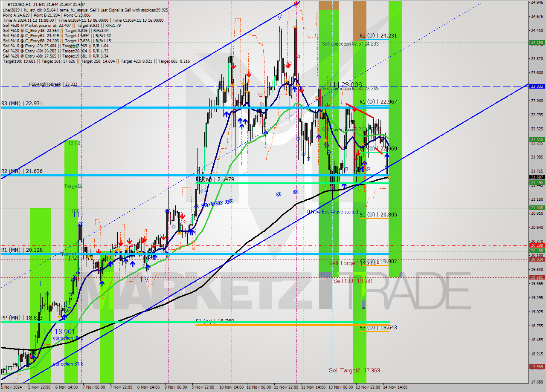This screenshot has width=546, height=392.
Task: Select the red 20.024 price tag
Action: tap(537, 259)
